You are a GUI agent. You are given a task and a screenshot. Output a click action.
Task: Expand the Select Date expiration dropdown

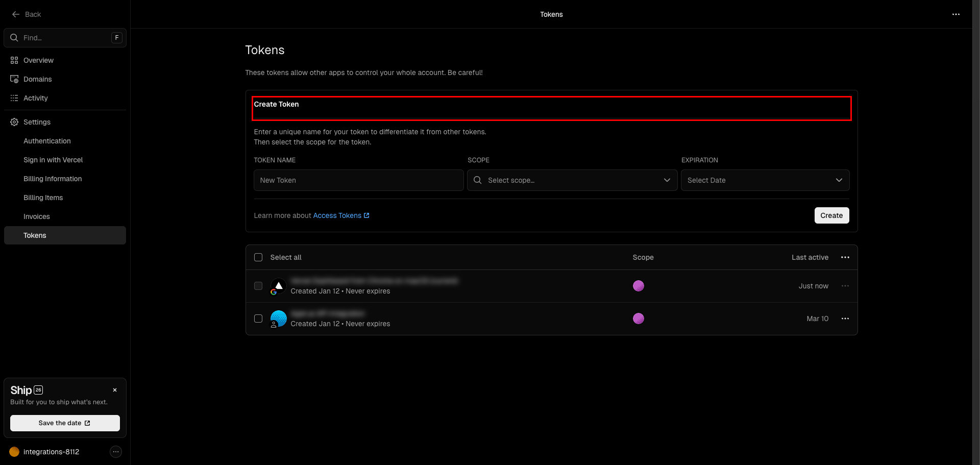(x=765, y=180)
